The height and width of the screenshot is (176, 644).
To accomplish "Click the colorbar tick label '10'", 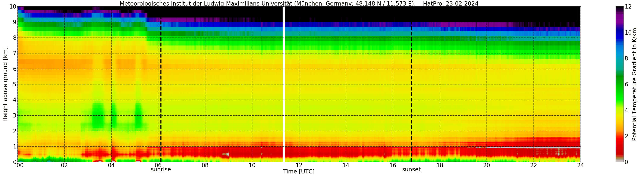I will tap(628, 32).
